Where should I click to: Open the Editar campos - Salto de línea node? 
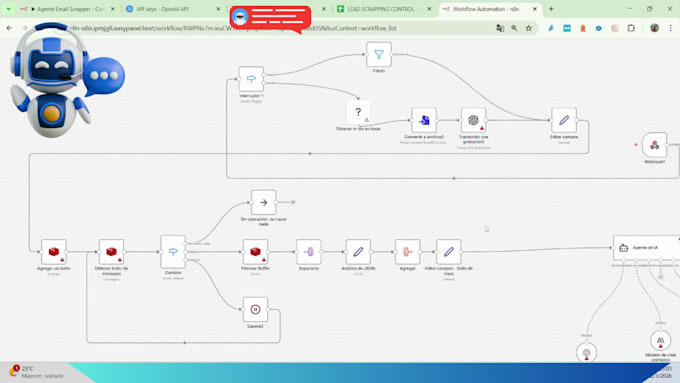(448, 252)
